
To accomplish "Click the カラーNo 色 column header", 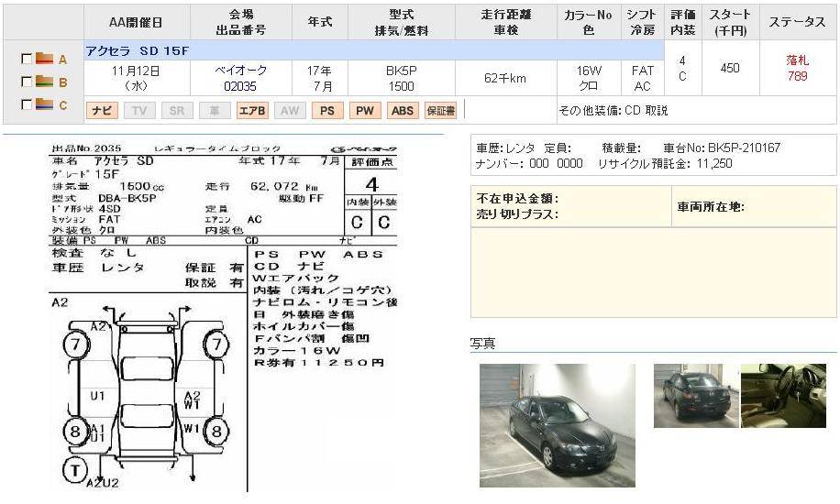I will click(588, 22).
